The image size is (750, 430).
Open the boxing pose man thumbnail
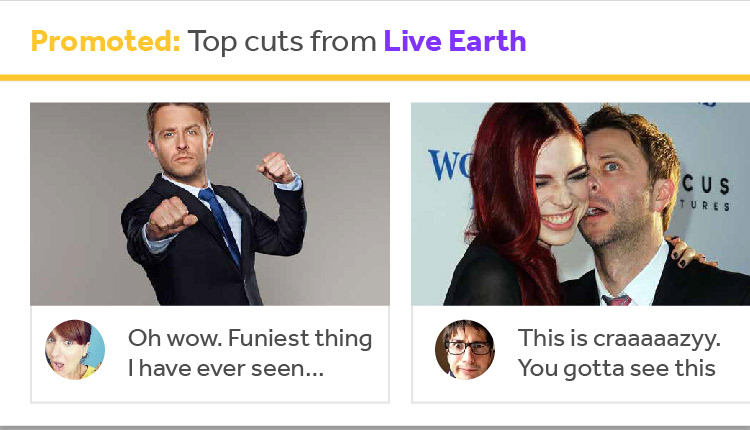point(210,204)
